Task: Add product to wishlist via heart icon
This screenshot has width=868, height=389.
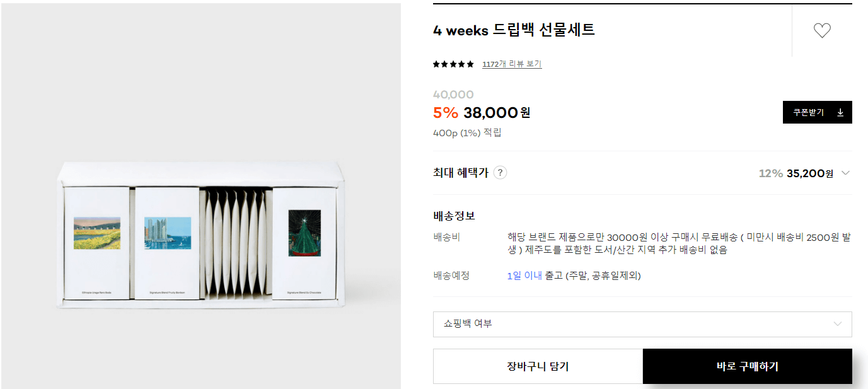Action: 821,30
